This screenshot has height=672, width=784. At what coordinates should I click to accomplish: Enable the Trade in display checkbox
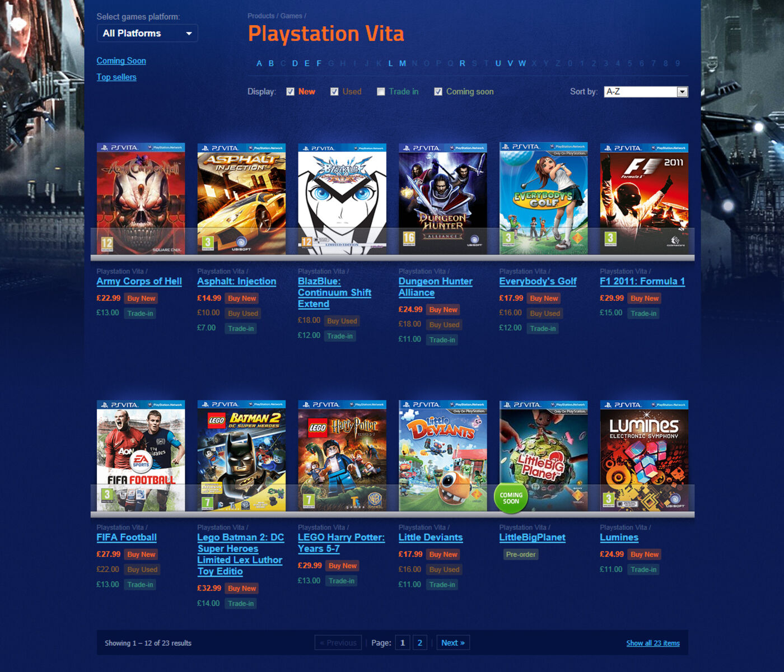coord(381,92)
